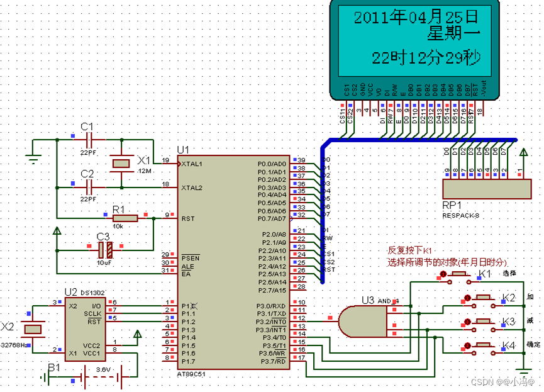Click the X2 crystal symbol
Viewport: 544px width, 392px height.
click(33, 329)
